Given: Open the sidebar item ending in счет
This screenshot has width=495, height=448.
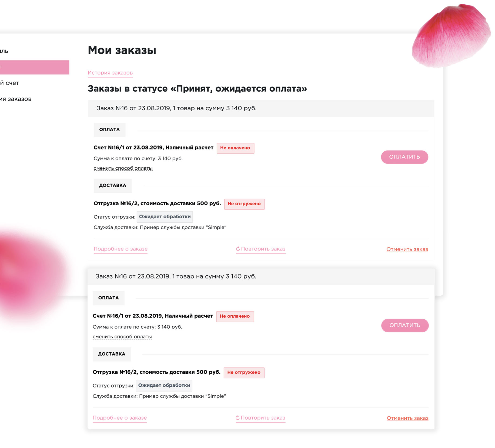Looking at the screenshot, I should [x=10, y=83].
